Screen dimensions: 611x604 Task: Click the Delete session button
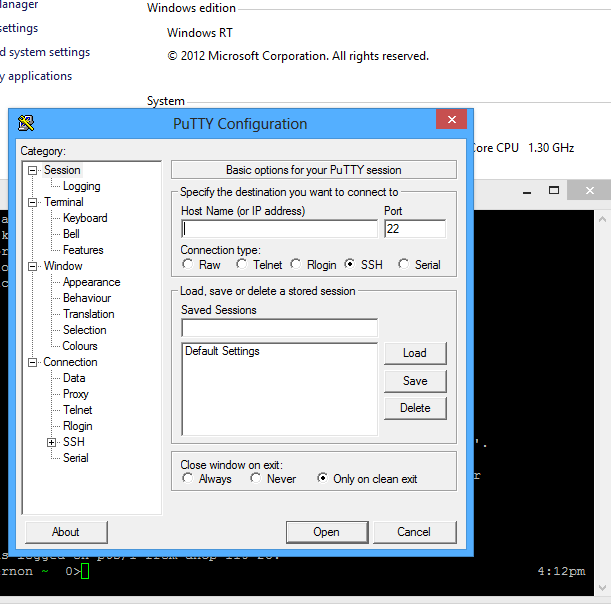click(x=415, y=408)
